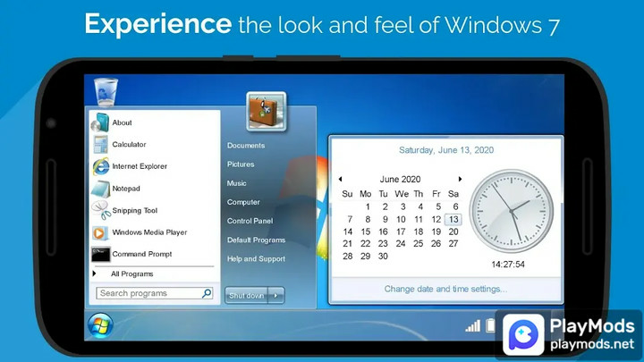Open Computer from Start menu

pos(243,202)
